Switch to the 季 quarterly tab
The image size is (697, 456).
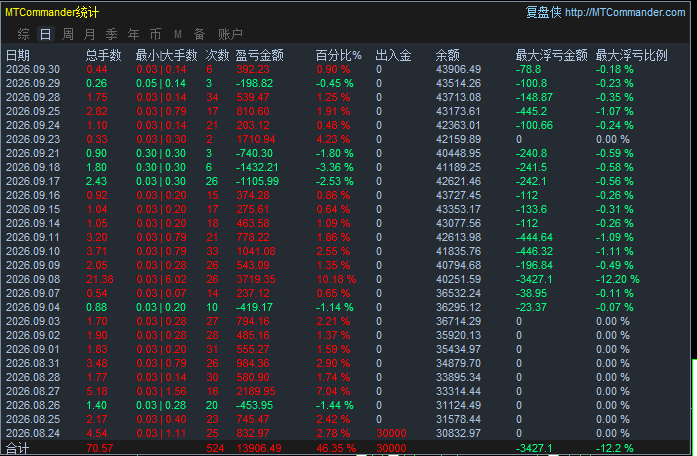[x=112, y=34]
